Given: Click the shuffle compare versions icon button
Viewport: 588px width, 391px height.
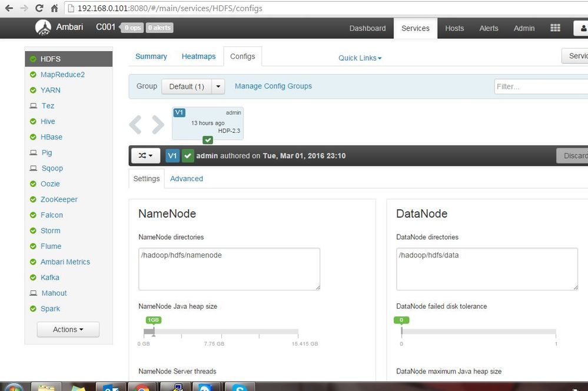Looking at the screenshot, I should tap(145, 155).
